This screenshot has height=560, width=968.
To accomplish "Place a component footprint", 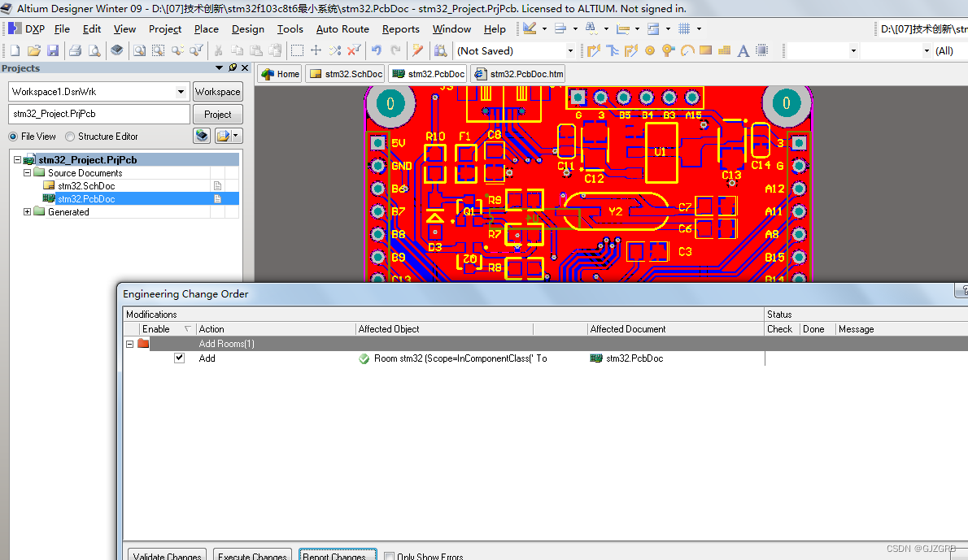I will click(762, 50).
